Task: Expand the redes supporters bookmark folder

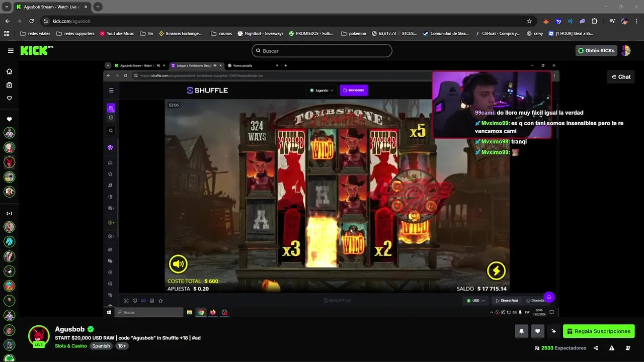Action: (75, 34)
